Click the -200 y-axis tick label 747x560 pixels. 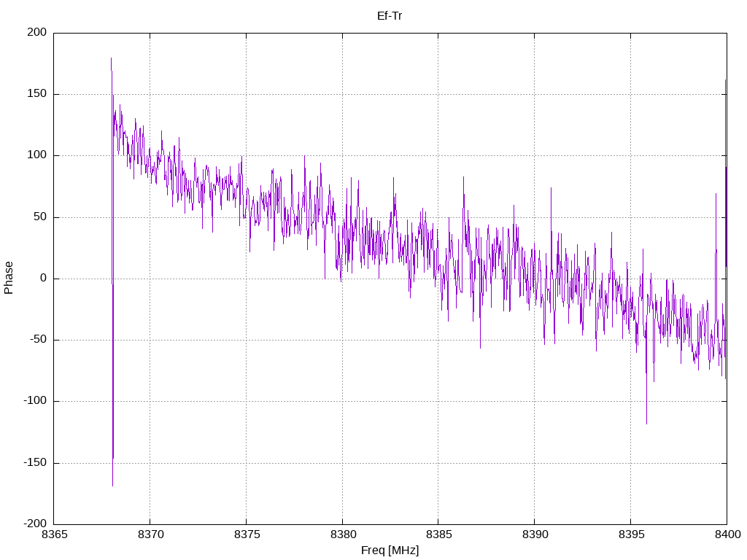click(35, 524)
